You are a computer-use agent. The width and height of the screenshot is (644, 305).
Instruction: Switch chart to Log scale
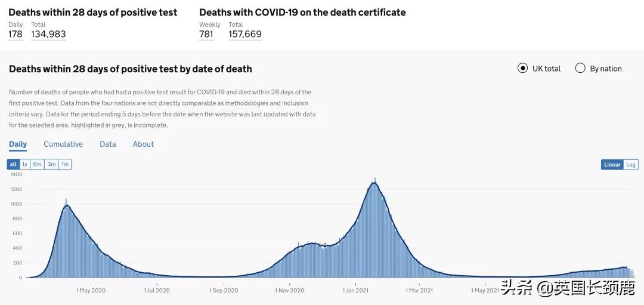631,165
